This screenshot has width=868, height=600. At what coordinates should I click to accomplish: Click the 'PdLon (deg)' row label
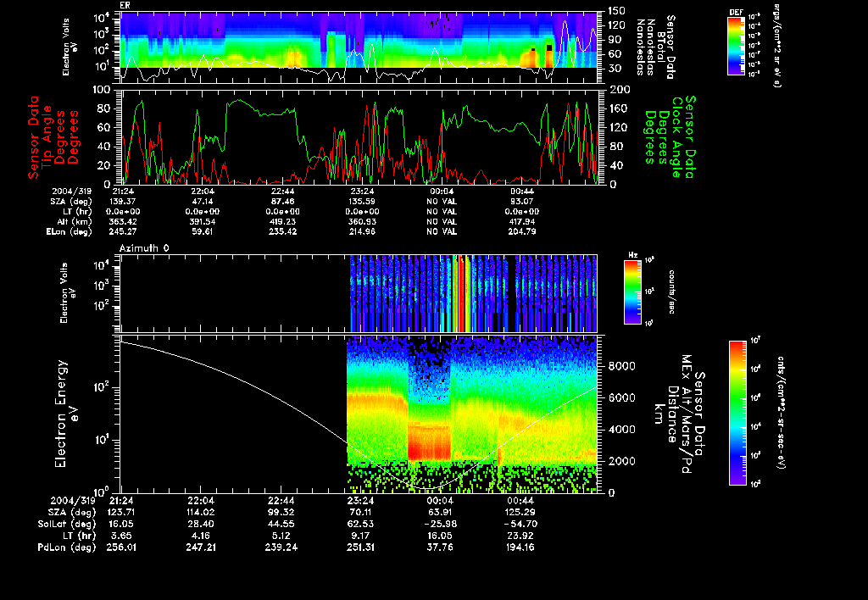[x=67, y=547]
